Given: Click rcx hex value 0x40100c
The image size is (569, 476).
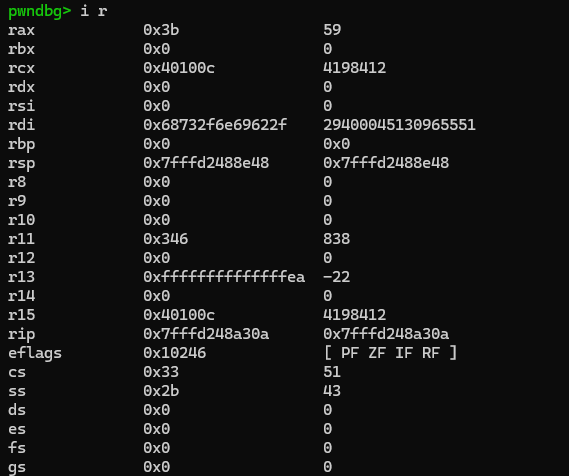Looking at the screenshot, I should (x=179, y=68).
